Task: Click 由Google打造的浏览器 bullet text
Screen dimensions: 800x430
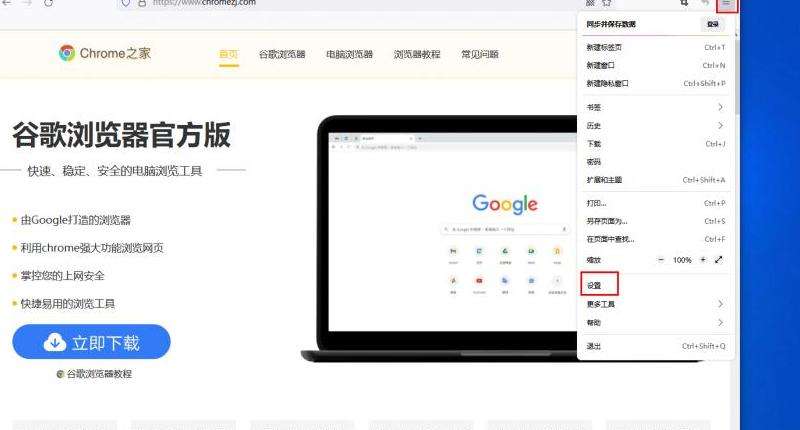Action: pos(76,220)
